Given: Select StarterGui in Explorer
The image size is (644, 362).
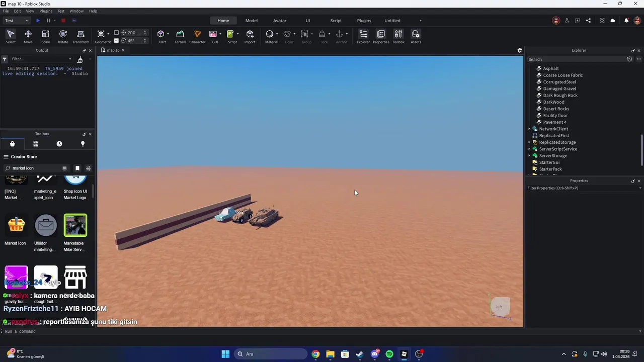Looking at the screenshot, I should coord(549,162).
